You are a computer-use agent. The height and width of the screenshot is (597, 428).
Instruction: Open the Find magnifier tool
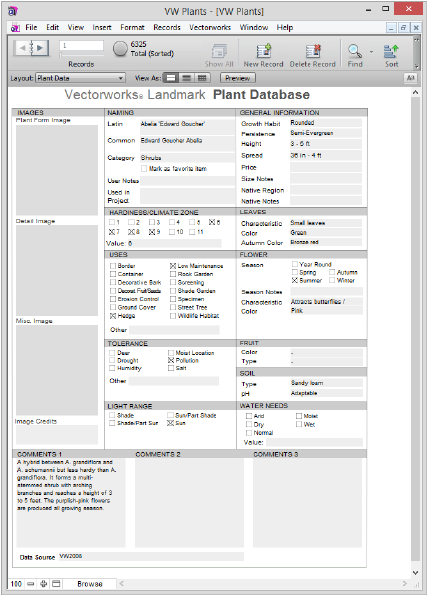point(354,51)
